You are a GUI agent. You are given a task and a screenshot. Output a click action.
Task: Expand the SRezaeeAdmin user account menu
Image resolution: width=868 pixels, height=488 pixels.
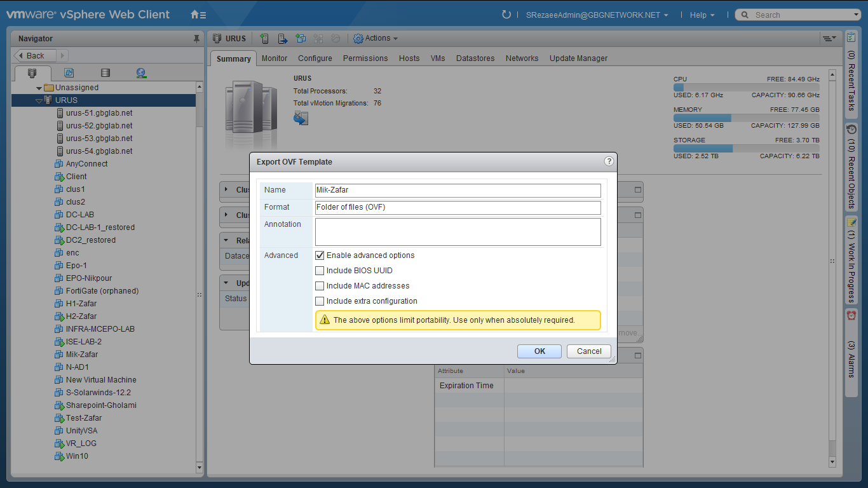[597, 15]
